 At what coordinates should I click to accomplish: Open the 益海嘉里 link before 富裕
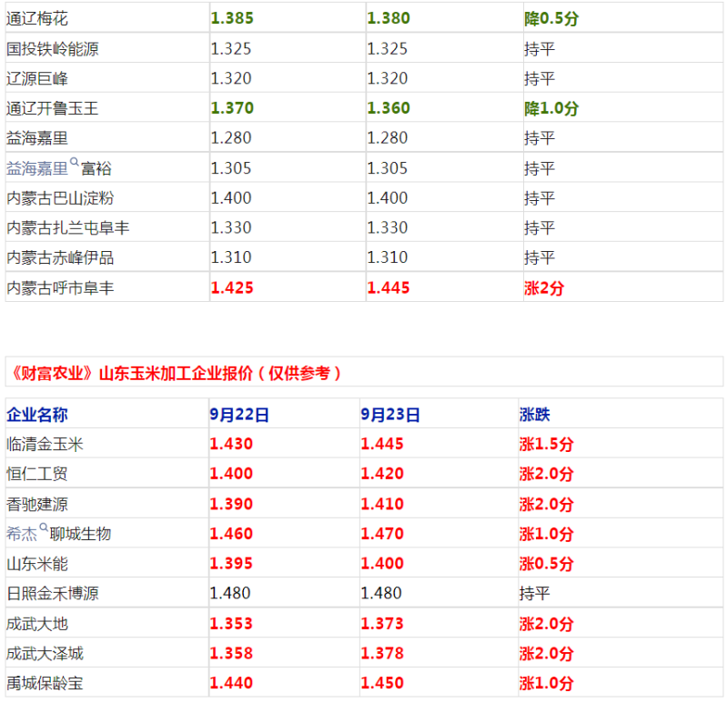37,168
